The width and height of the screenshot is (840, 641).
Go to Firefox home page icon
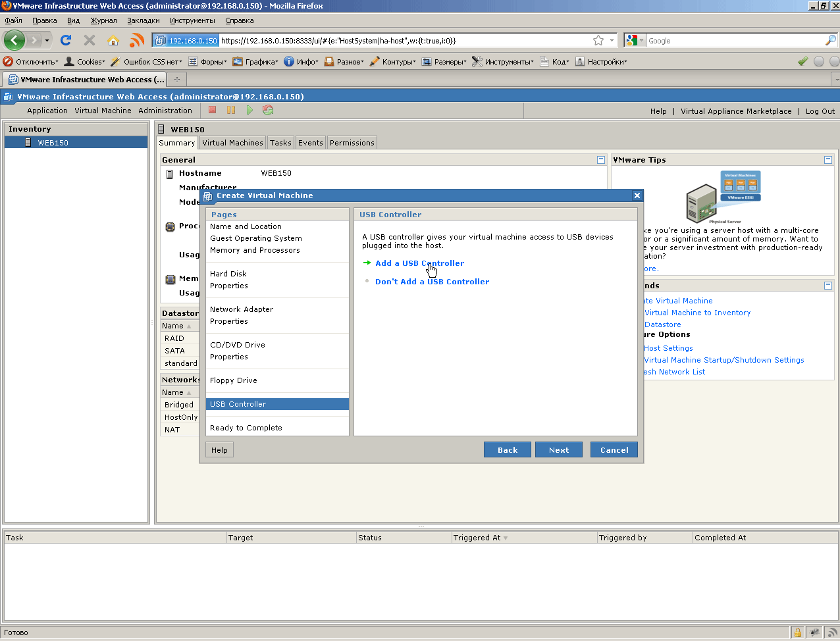tap(113, 40)
